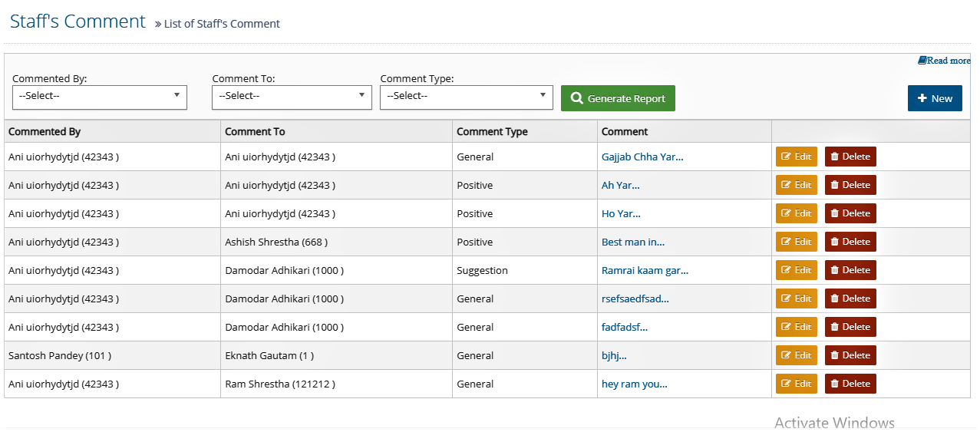Click the New button with plus icon
Screen dimensions: 980x432
coord(935,98)
